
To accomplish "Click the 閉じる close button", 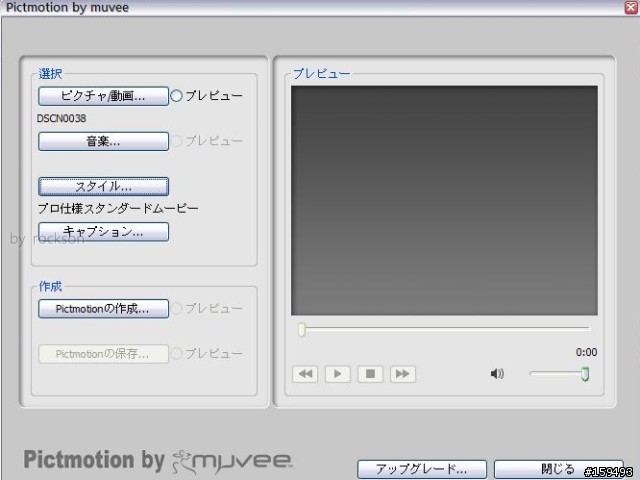I will [558, 469].
